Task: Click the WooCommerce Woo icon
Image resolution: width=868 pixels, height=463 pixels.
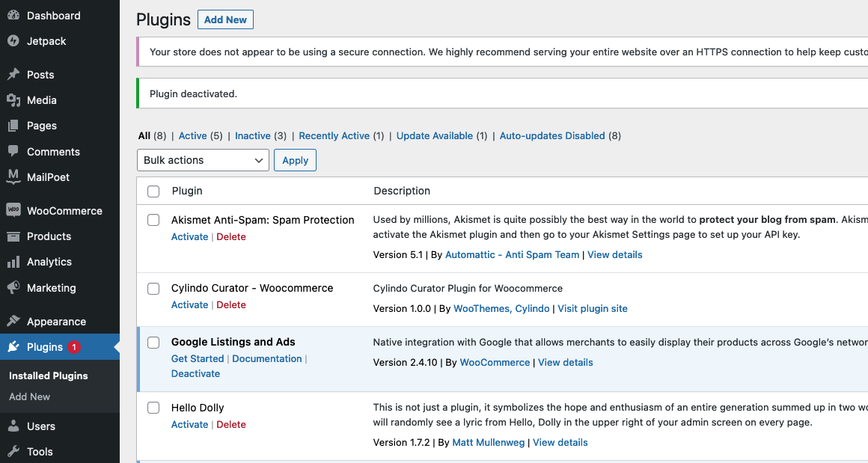Action: pyautogui.click(x=13, y=210)
